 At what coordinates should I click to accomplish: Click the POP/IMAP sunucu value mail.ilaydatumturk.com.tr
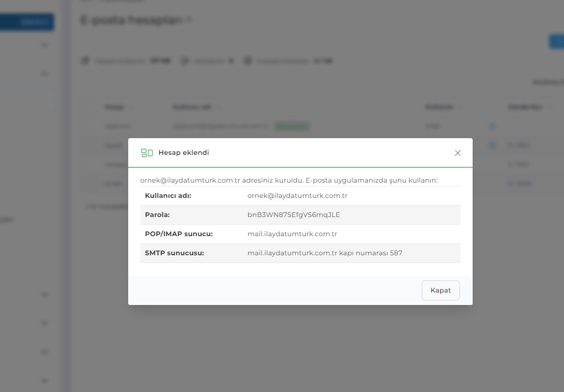click(x=292, y=234)
